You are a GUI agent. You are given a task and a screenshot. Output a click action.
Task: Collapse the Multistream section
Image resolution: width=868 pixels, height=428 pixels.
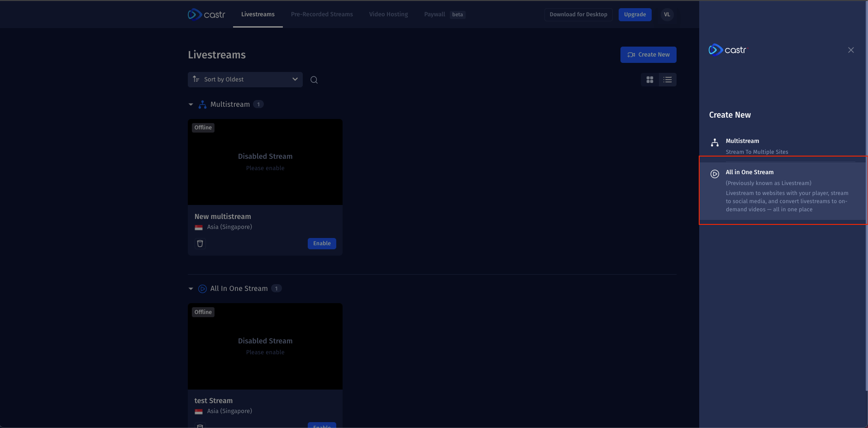click(x=191, y=105)
